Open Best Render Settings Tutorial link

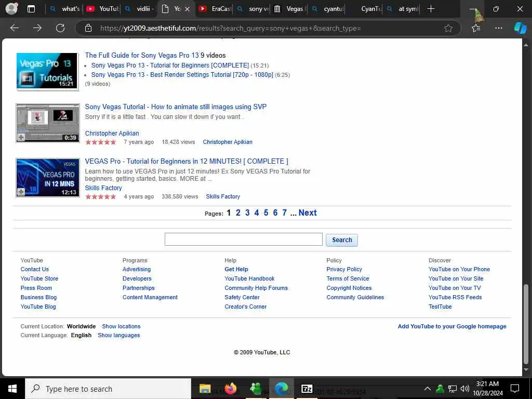(182, 75)
